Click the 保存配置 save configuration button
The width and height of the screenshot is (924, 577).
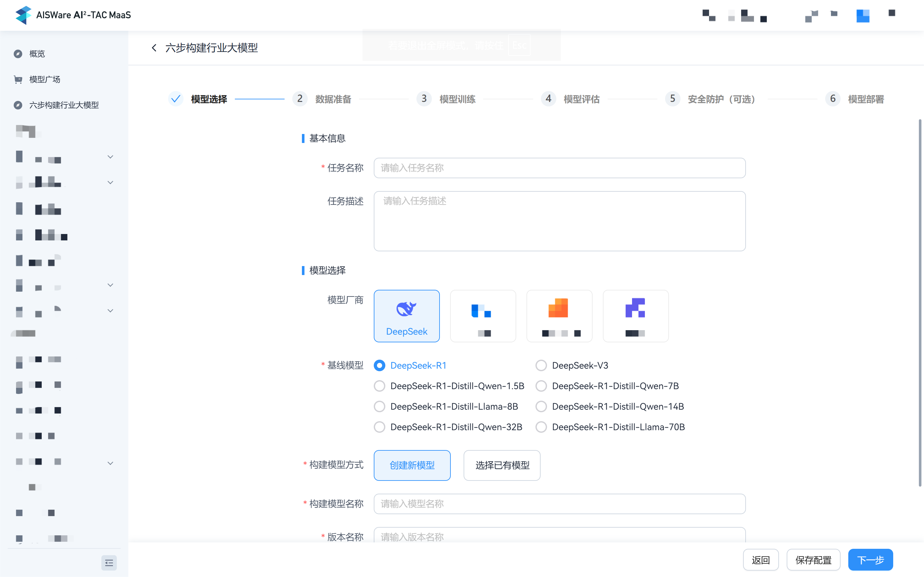pyautogui.click(x=813, y=559)
